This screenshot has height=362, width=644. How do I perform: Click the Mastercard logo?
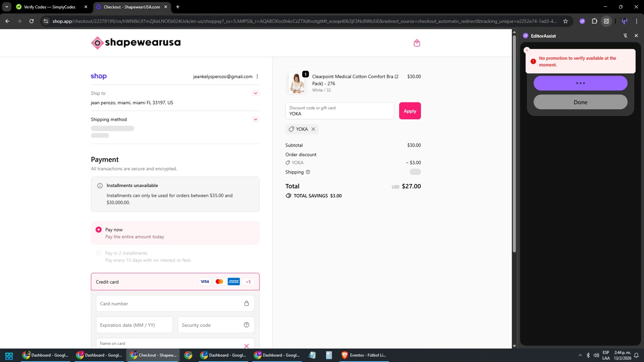pos(219,282)
